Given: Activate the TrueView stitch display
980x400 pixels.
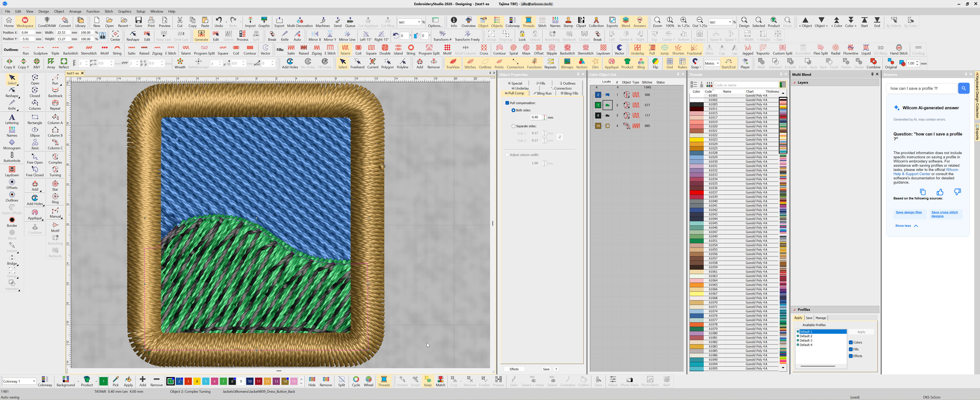Looking at the screenshot, I should [452, 63].
